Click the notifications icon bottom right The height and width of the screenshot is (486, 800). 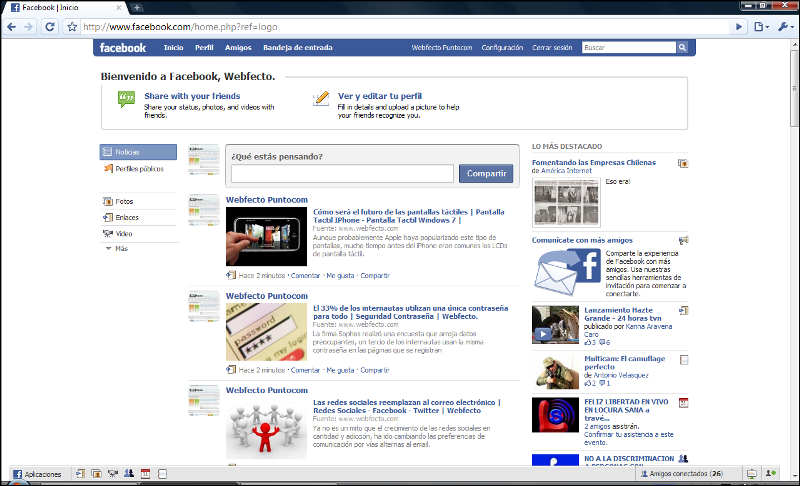(752, 474)
